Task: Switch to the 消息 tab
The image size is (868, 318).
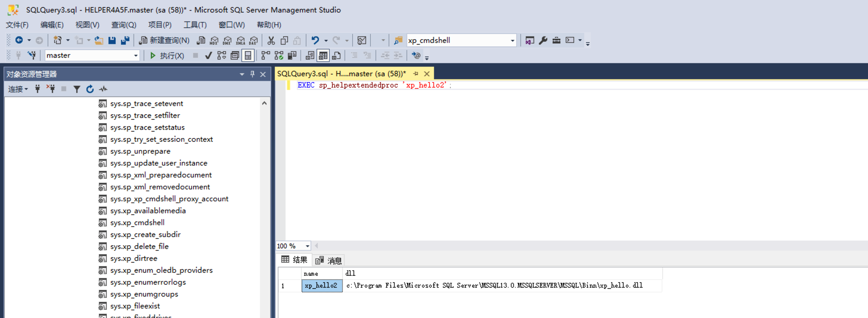Action: (x=329, y=260)
